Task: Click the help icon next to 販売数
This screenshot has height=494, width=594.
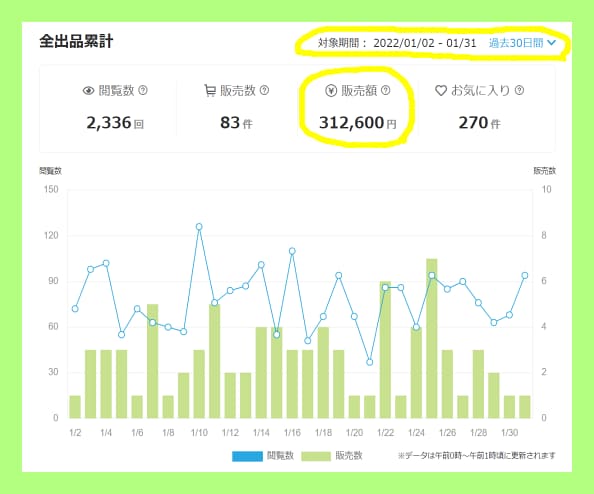Action: click(264, 90)
